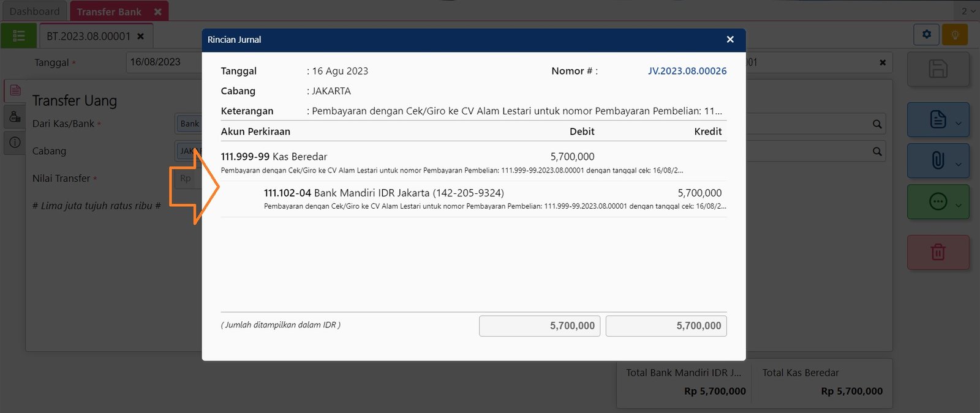Click the green list view icon
Viewport: 980px width, 413px height.
[x=19, y=36]
